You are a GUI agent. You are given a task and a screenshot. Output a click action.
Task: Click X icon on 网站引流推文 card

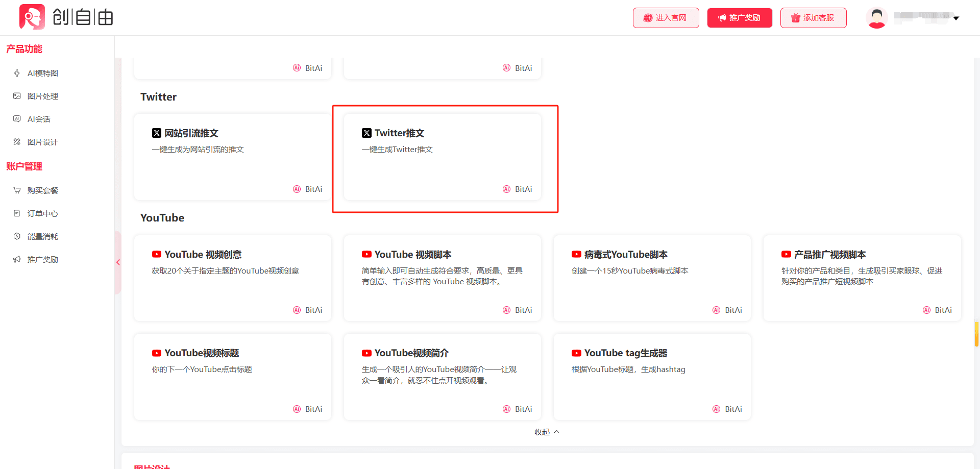[x=157, y=133]
